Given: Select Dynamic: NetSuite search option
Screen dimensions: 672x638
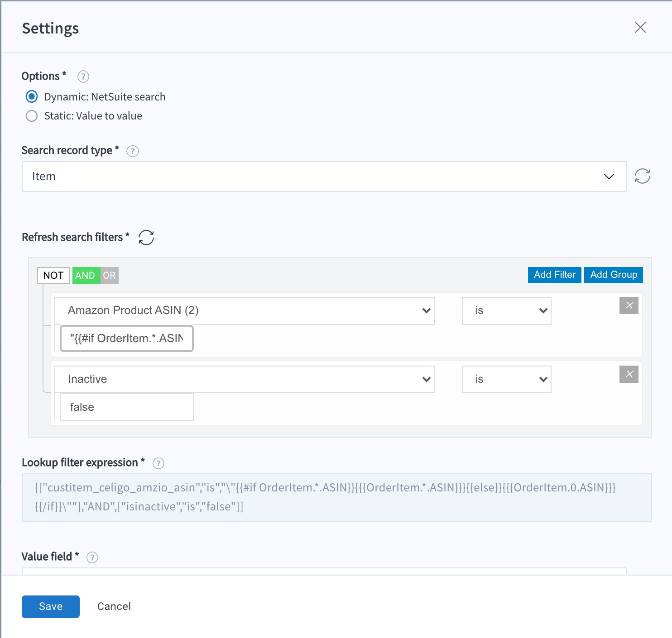Looking at the screenshot, I should point(32,97).
